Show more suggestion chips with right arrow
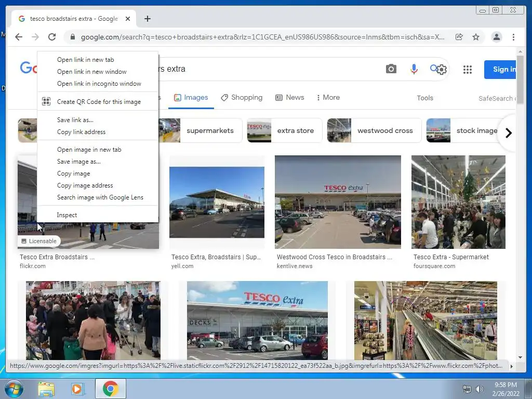Image resolution: width=532 pixels, height=399 pixels. pos(508,132)
